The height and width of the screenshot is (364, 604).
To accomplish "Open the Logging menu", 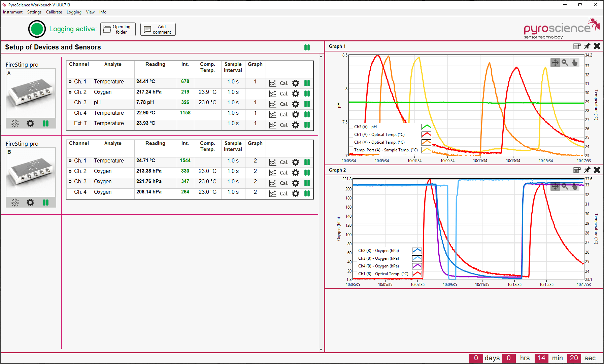I will (74, 12).
